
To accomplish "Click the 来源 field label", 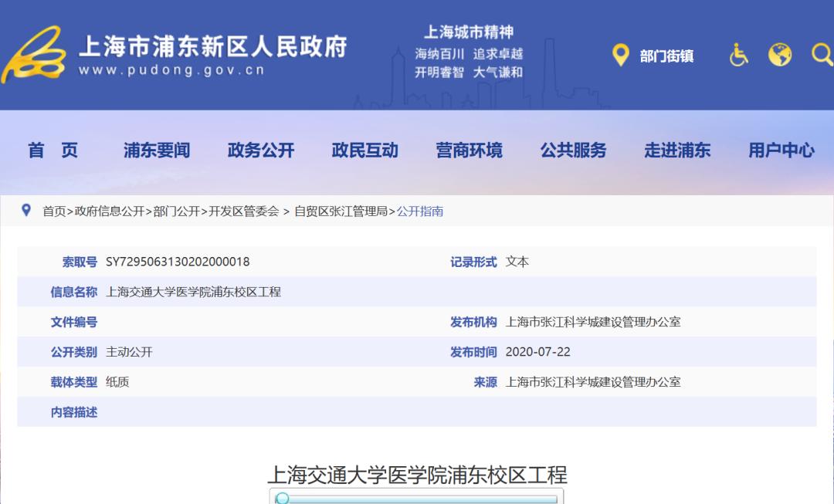I will coord(485,382).
